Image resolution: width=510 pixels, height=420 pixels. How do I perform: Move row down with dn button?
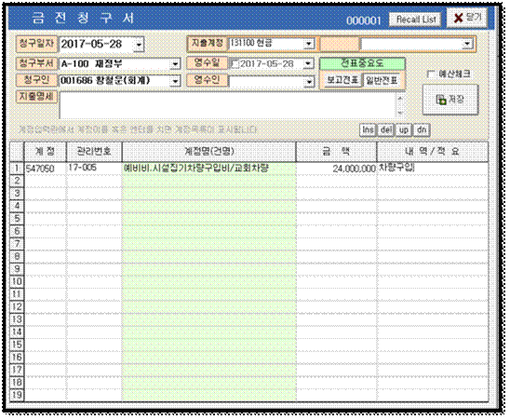pos(422,129)
